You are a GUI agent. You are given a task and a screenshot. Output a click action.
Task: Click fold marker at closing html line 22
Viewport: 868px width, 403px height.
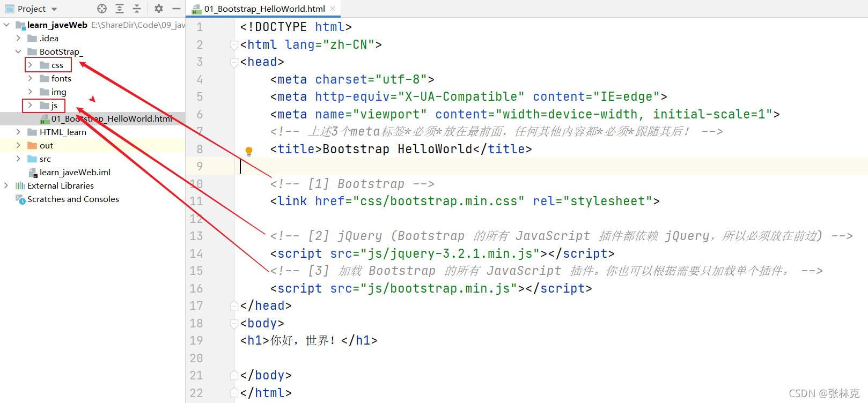click(234, 393)
